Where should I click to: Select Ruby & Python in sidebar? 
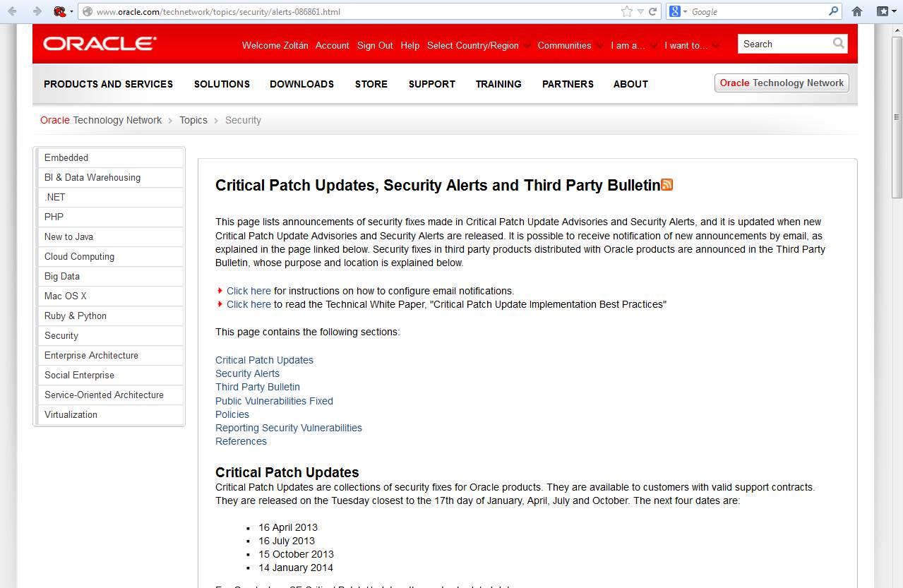109,316
